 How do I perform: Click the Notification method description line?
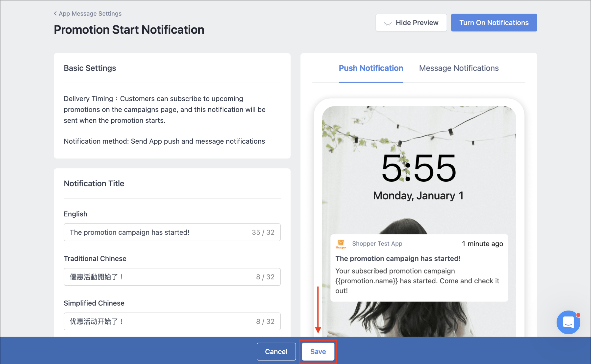(164, 141)
